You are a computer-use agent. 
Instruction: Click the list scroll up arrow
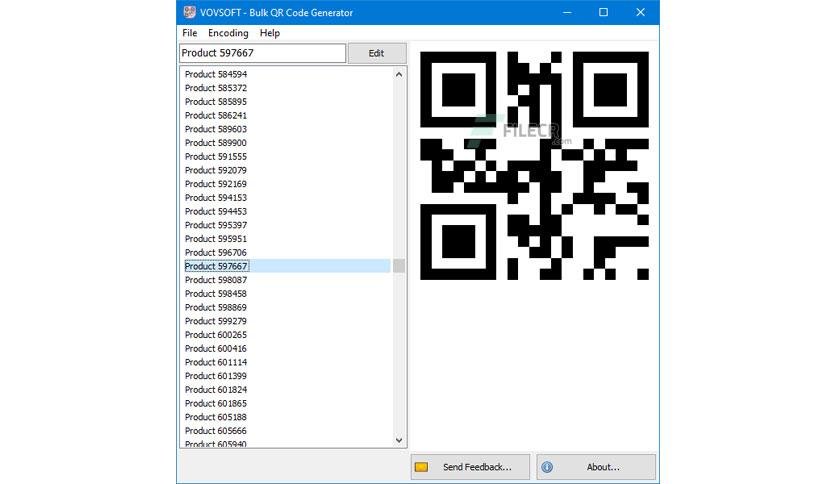(399, 75)
